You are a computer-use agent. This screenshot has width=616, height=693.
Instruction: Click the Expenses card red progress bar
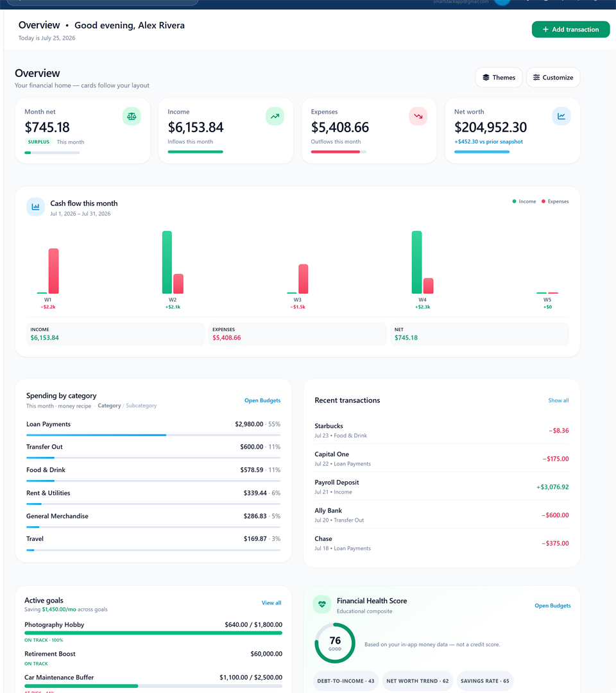tap(339, 151)
